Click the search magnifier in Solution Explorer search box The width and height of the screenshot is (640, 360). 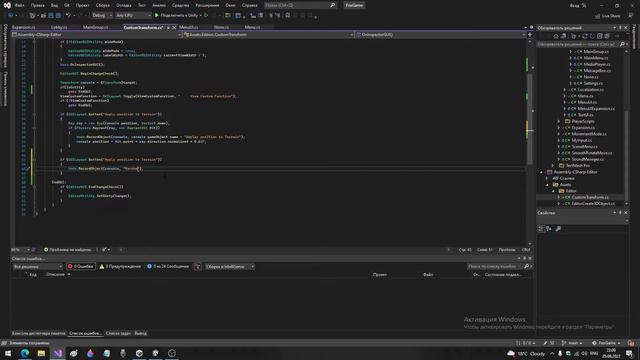pyautogui.click(x=622, y=44)
